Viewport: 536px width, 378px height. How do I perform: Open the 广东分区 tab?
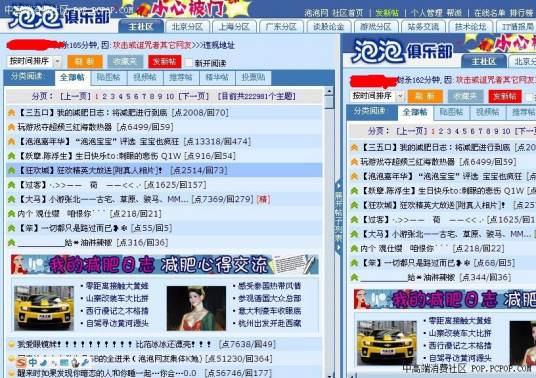[281, 27]
